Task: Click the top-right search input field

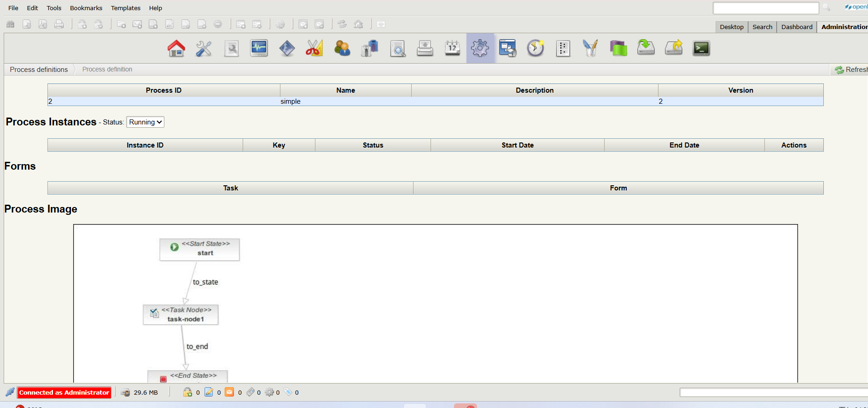Action: pyautogui.click(x=765, y=8)
